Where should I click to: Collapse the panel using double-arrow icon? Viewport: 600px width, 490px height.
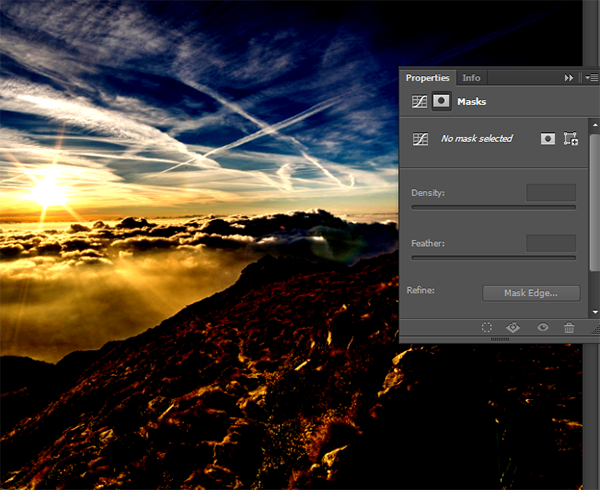[x=569, y=78]
